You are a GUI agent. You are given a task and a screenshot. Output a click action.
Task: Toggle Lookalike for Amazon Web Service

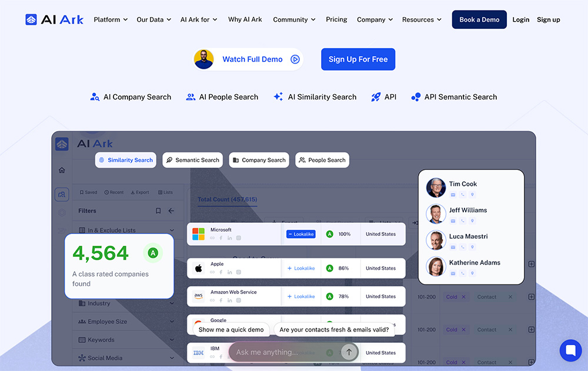(301, 296)
